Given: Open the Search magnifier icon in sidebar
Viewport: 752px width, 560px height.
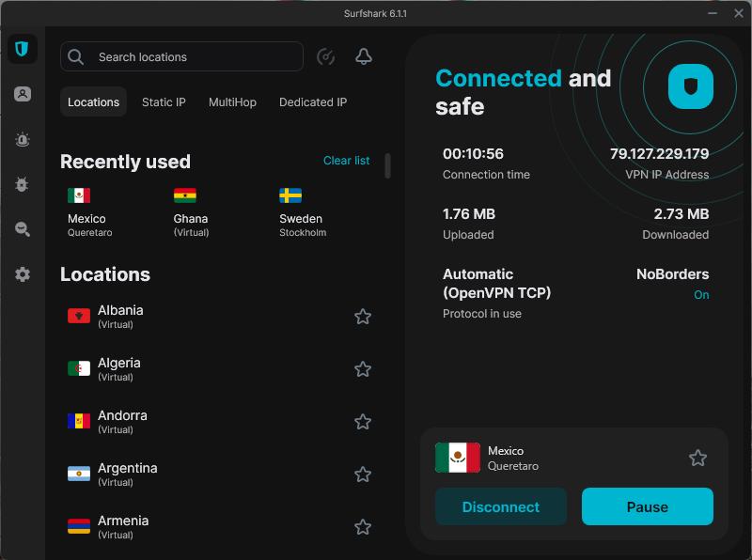Looking at the screenshot, I should click(x=22, y=229).
